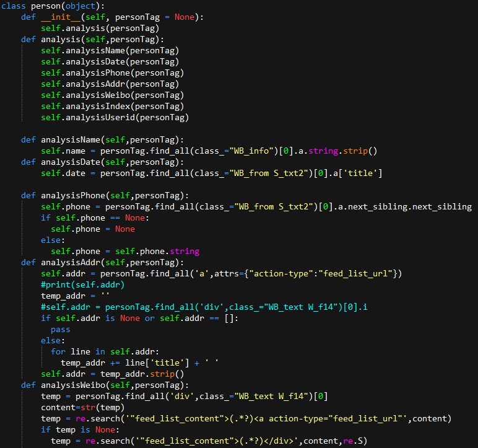
Task: Click the commented '#self.addr = personTag.find_all' line
Action: pyautogui.click(x=204, y=307)
